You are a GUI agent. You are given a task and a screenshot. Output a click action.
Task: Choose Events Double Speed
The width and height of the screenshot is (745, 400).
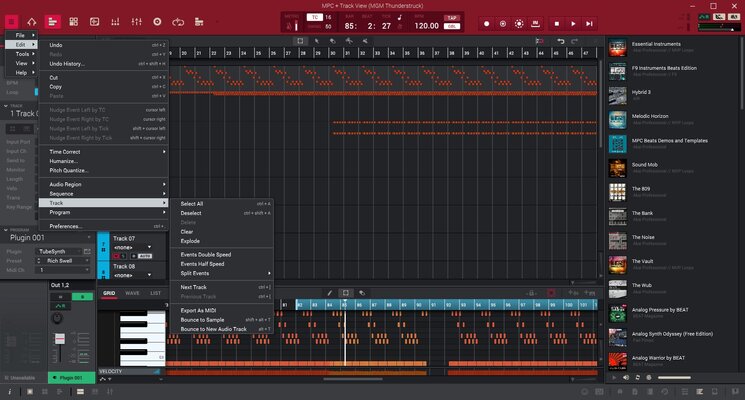click(x=222, y=255)
